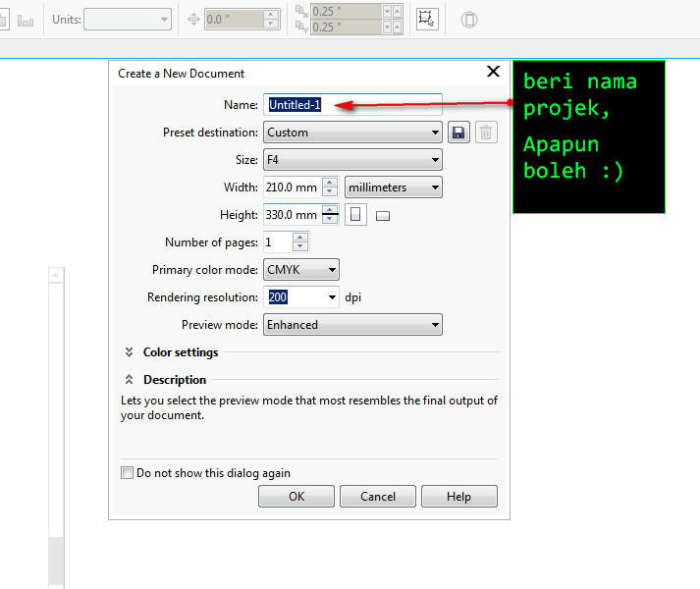Close the Create a New Document dialog
This screenshot has height=589, width=700.
click(x=493, y=72)
